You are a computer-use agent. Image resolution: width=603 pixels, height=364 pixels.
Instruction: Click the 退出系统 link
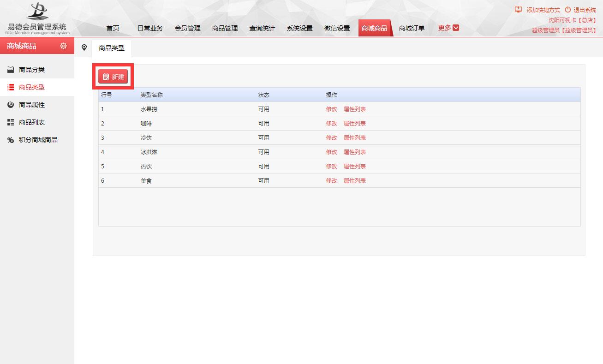coord(585,10)
